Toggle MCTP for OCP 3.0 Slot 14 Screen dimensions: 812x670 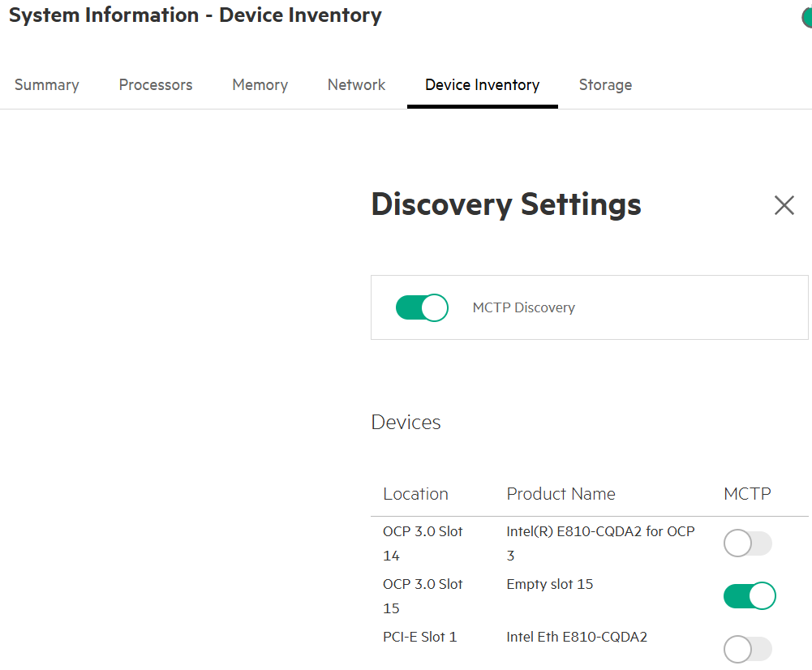point(747,543)
